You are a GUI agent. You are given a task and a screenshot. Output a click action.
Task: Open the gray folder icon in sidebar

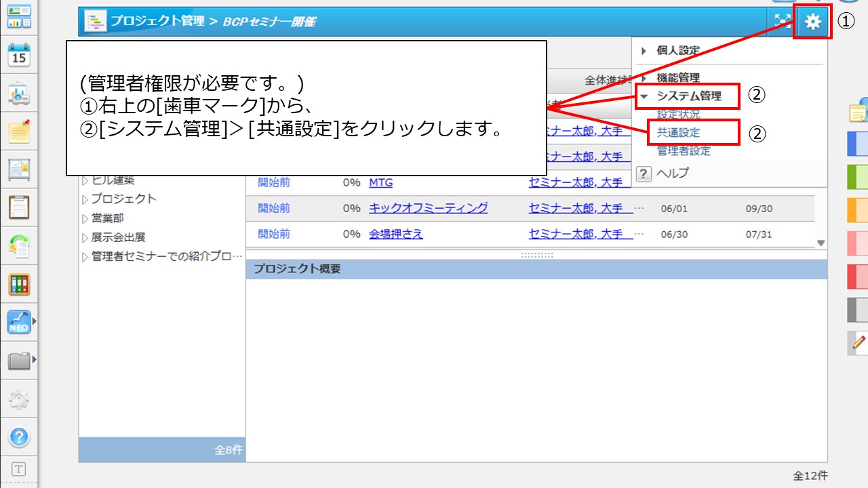(19, 361)
